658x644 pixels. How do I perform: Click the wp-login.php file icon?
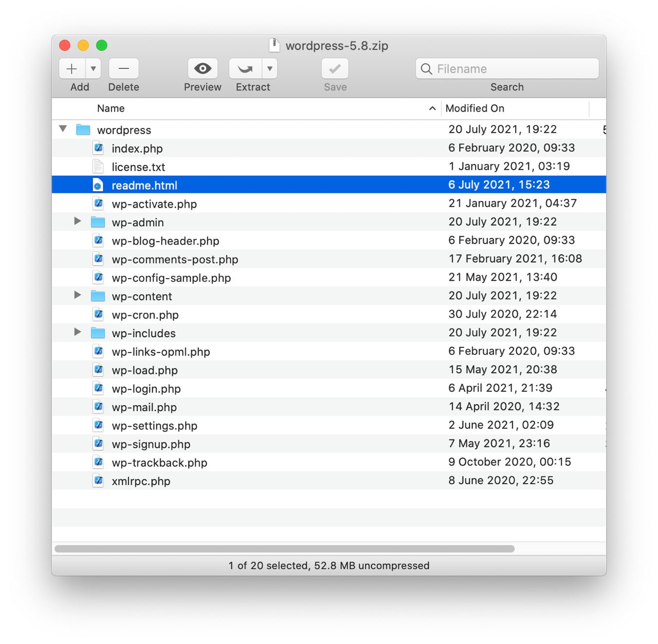click(x=98, y=389)
